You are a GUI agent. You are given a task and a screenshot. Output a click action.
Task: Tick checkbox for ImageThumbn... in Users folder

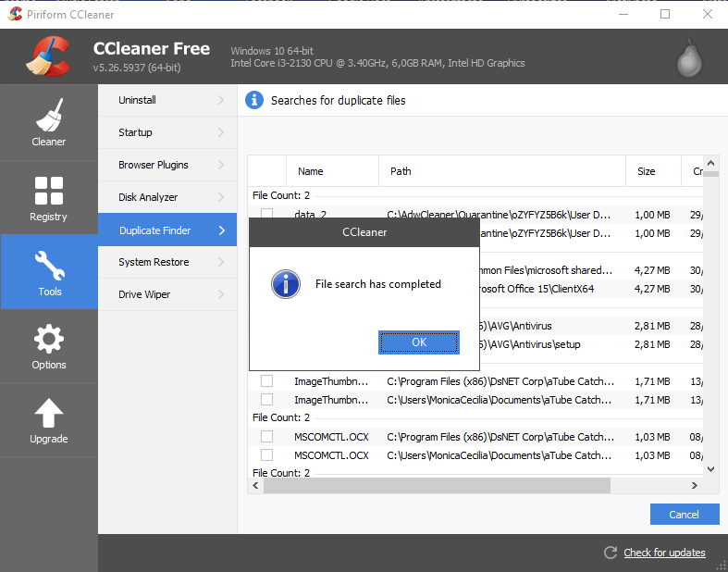pos(266,400)
